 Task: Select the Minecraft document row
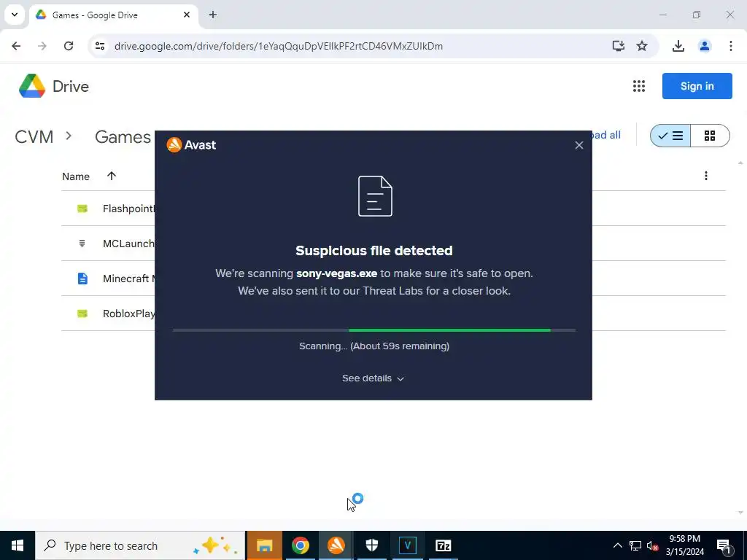coord(393,278)
